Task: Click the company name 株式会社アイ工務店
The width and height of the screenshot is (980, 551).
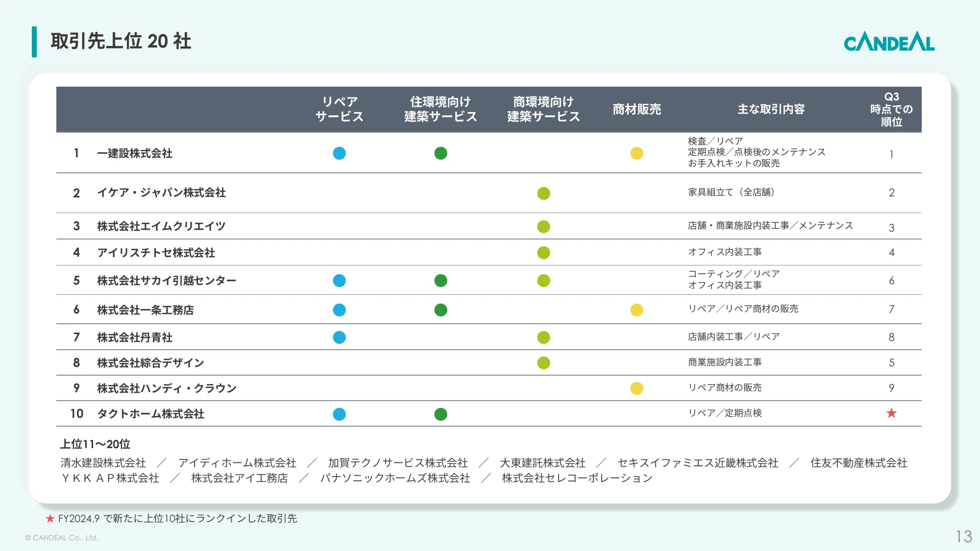Action: pyautogui.click(x=240, y=478)
